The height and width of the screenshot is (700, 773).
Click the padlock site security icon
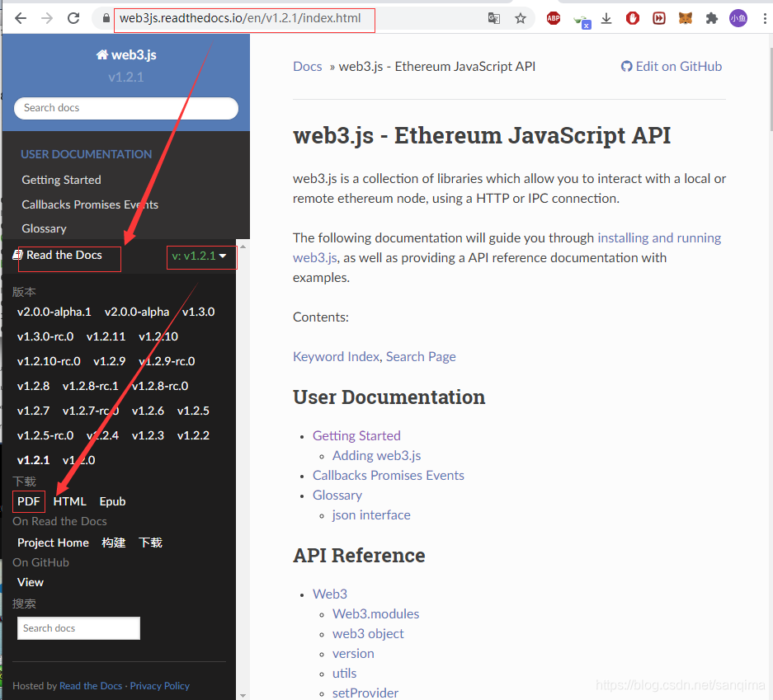tap(106, 19)
